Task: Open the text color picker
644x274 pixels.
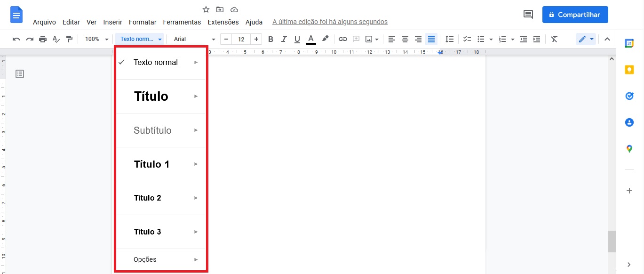Action: [x=310, y=39]
